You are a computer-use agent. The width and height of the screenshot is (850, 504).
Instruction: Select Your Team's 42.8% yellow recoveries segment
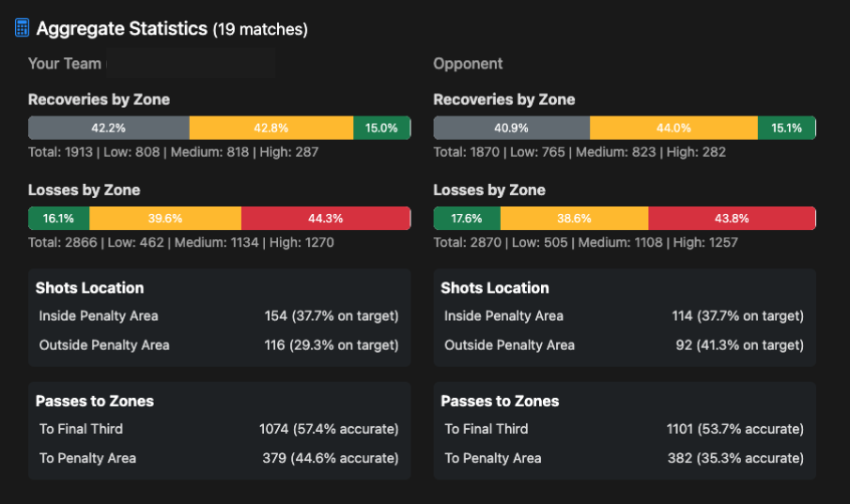[270, 129]
